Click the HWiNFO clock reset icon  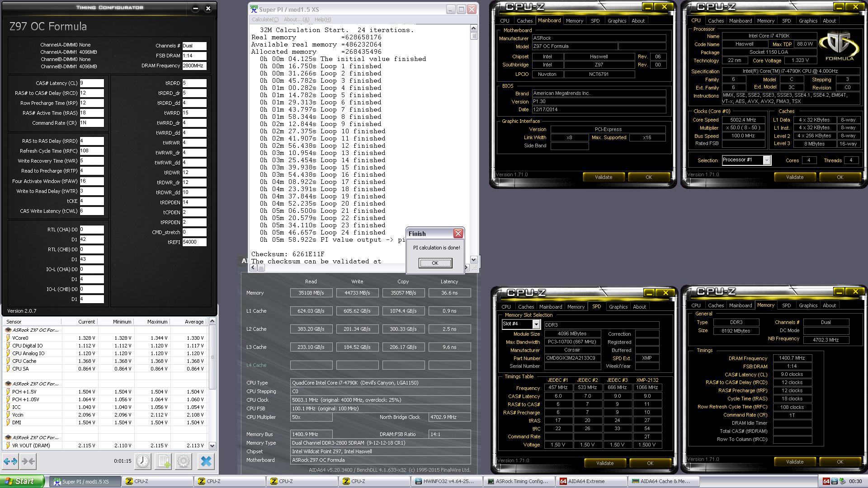point(143,461)
